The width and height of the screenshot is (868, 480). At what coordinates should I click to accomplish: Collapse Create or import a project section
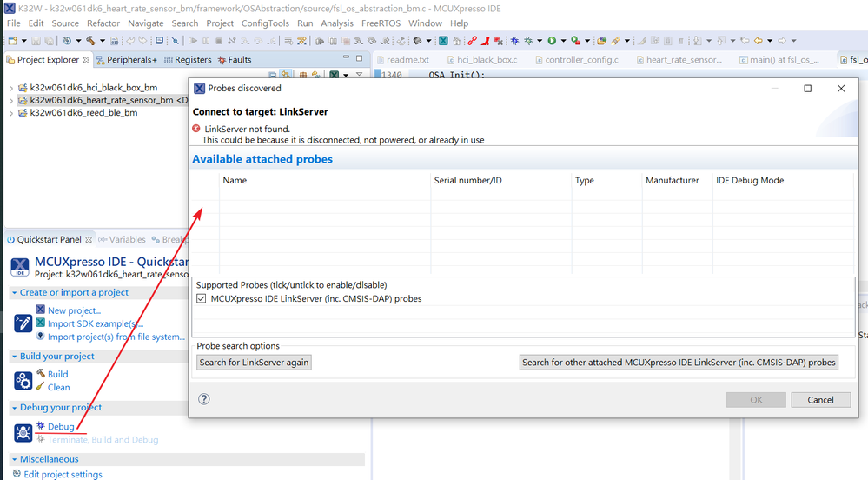pyautogui.click(x=15, y=293)
